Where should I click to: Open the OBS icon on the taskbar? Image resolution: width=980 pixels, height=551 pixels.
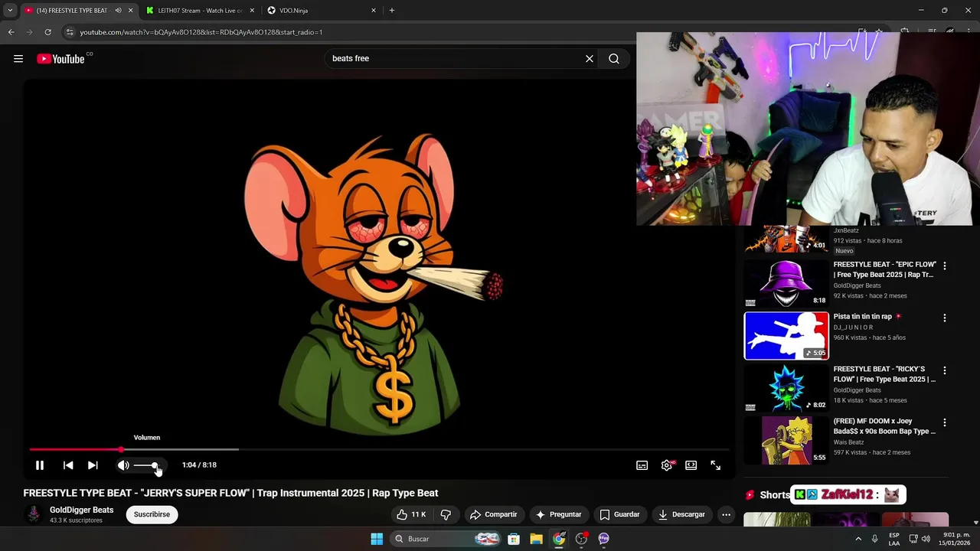pos(582,539)
